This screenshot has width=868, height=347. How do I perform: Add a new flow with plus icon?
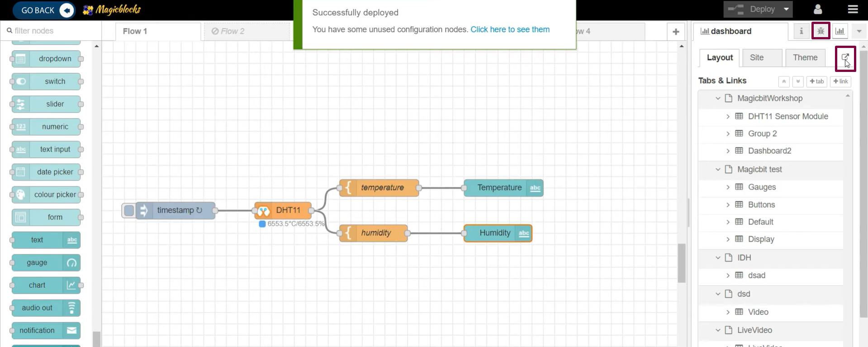(676, 32)
